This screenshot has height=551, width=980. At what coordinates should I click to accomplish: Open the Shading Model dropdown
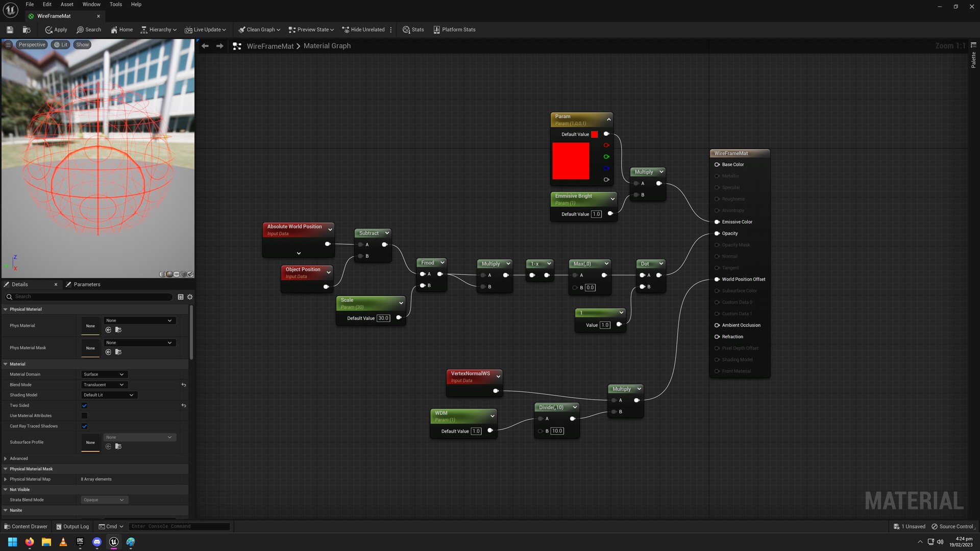[109, 394]
